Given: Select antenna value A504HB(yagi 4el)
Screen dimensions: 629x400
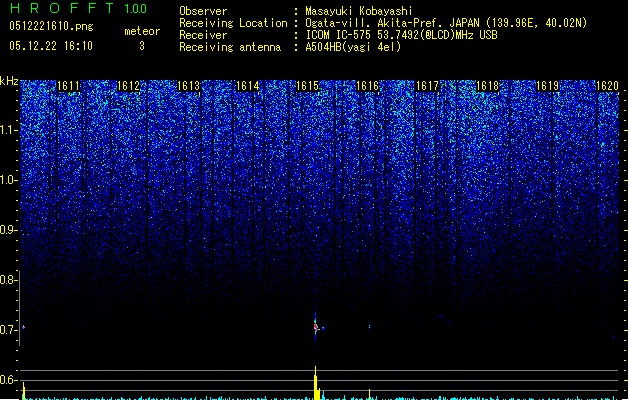Looking at the screenshot, I should (x=353, y=47).
